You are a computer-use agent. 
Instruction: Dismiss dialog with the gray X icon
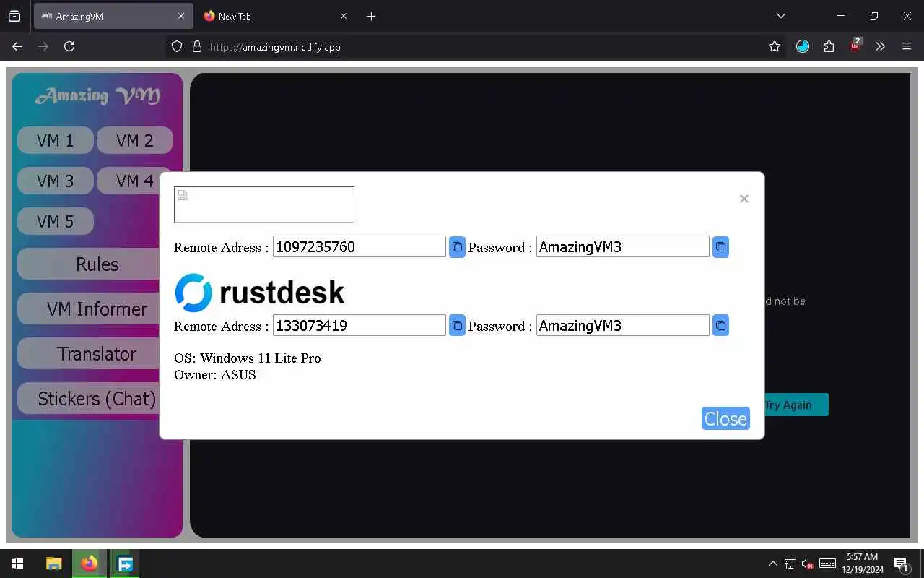point(744,199)
